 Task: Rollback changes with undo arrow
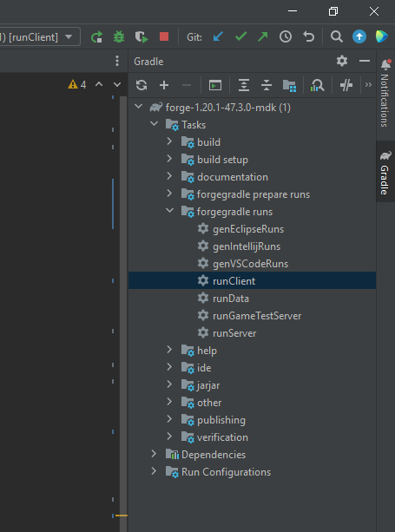coord(308,36)
